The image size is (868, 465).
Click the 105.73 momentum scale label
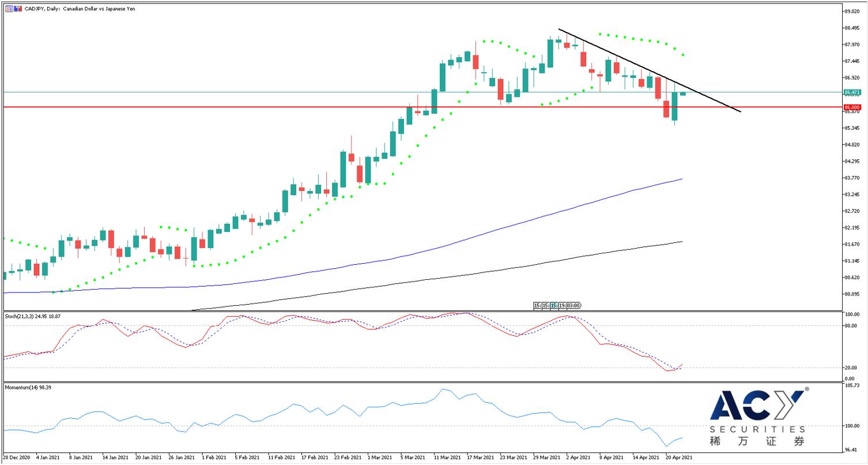[x=852, y=385]
